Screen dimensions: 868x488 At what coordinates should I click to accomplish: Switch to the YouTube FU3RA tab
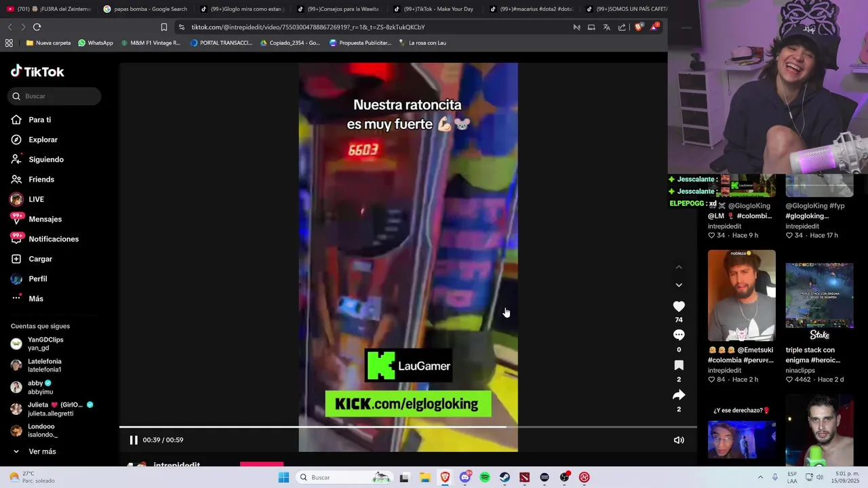[x=48, y=9]
